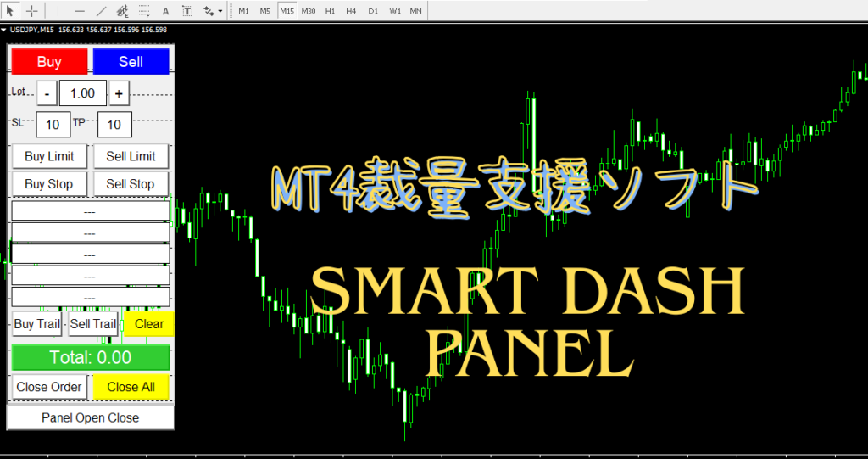Expand the USDJPY,M15 chart header triangle
The height and width of the screenshot is (459, 868).
click(x=4, y=30)
